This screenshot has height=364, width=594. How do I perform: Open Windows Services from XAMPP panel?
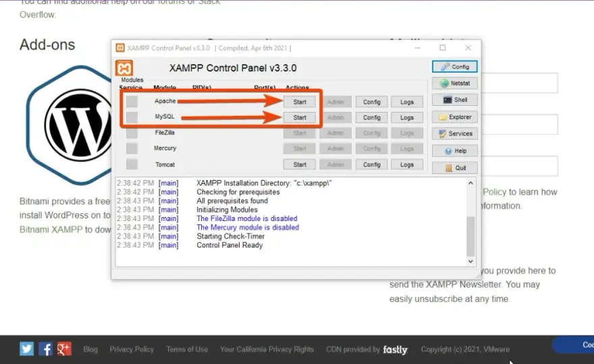tap(454, 133)
